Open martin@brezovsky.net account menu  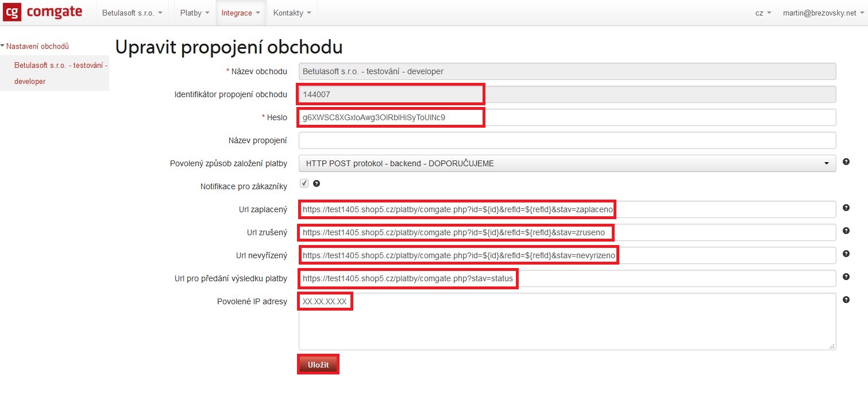823,13
